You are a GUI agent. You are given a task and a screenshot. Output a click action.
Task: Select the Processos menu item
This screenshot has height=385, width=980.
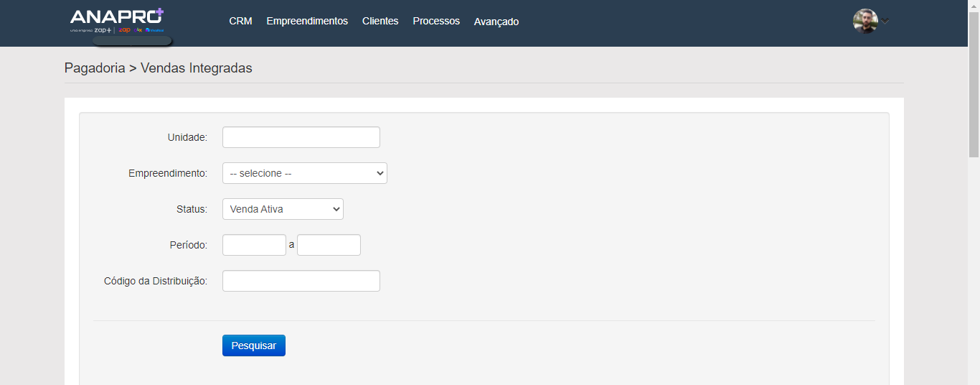[436, 22]
